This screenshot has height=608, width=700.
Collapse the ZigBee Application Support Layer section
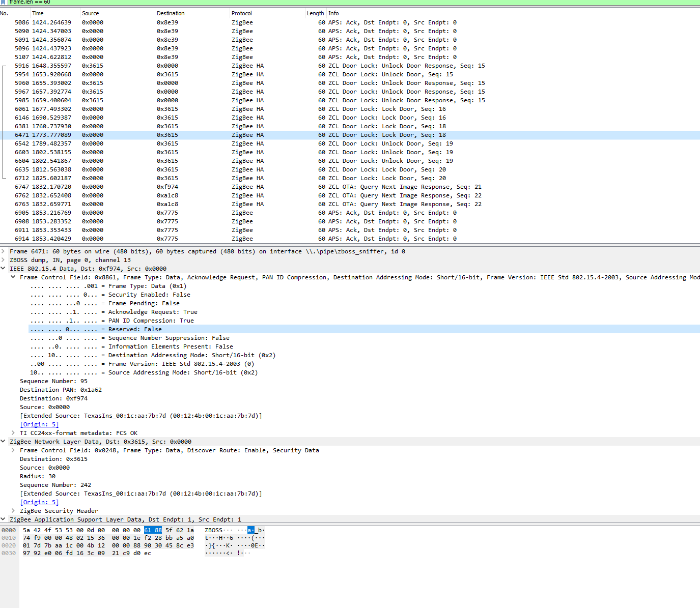[4, 519]
